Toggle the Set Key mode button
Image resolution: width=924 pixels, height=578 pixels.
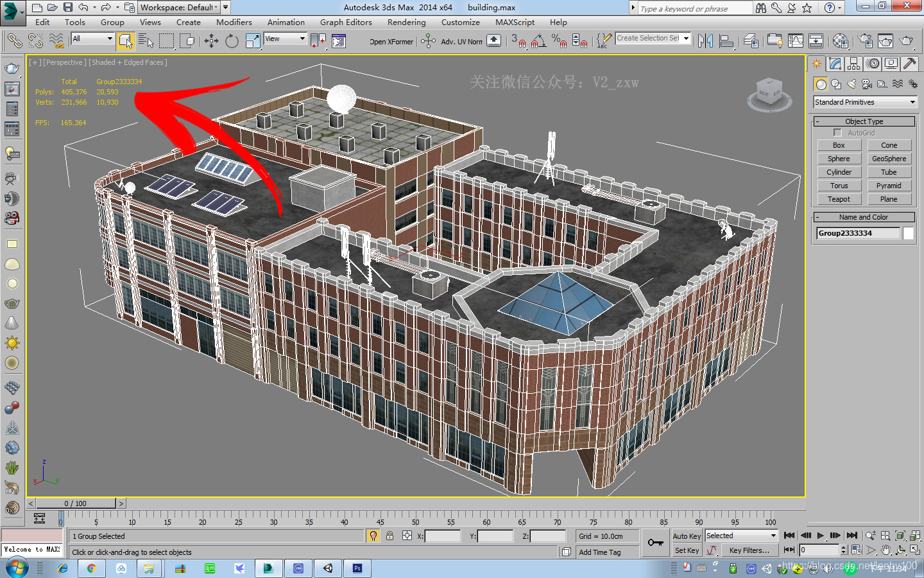[687, 550]
